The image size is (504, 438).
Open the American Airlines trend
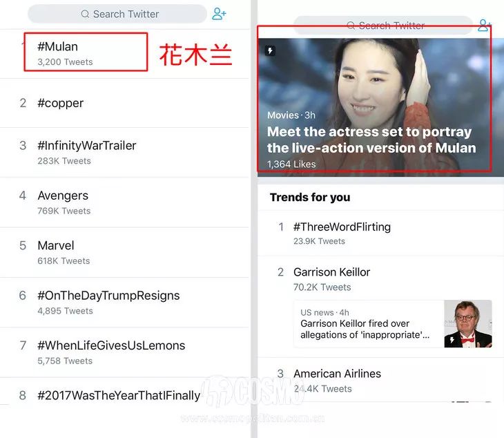pos(380,381)
